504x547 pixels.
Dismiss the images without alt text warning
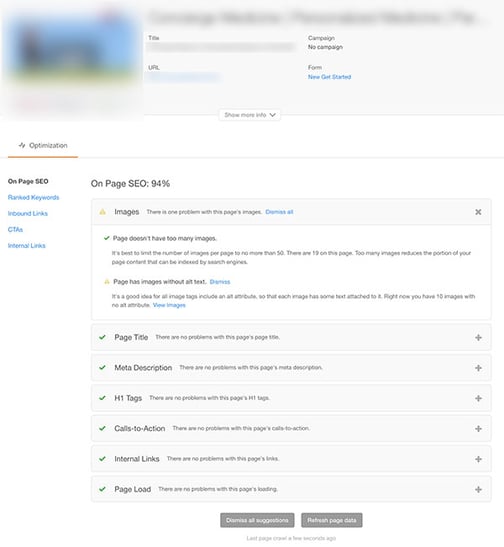pyautogui.click(x=220, y=282)
